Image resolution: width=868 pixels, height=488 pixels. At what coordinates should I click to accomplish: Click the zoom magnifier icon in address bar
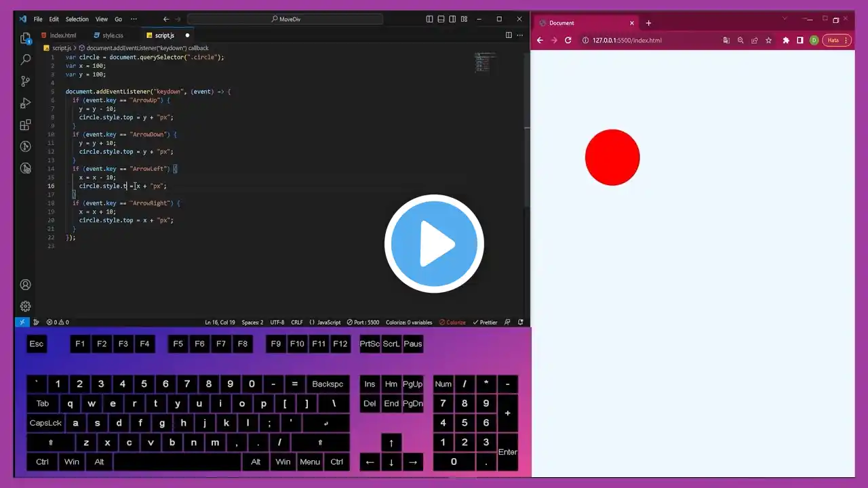click(741, 40)
